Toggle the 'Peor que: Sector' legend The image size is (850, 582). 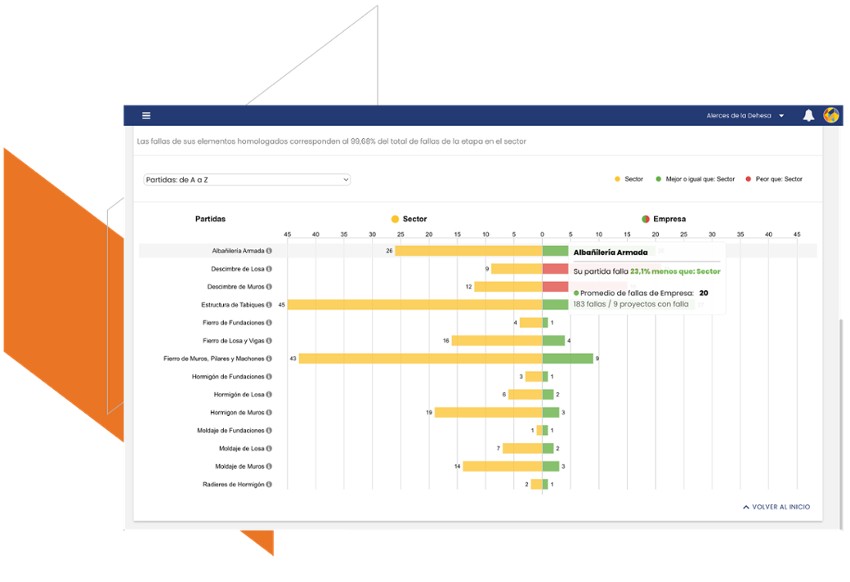tap(776, 180)
